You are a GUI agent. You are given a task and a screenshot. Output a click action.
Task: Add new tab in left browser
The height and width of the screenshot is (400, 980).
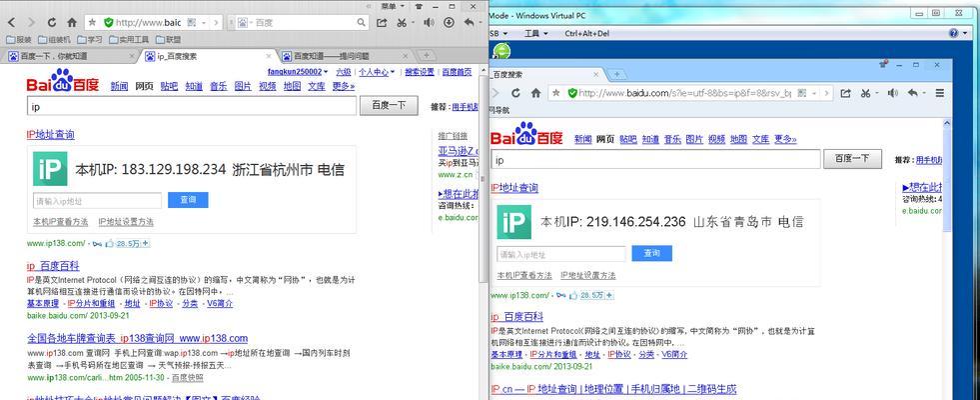pyautogui.click(x=426, y=56)
